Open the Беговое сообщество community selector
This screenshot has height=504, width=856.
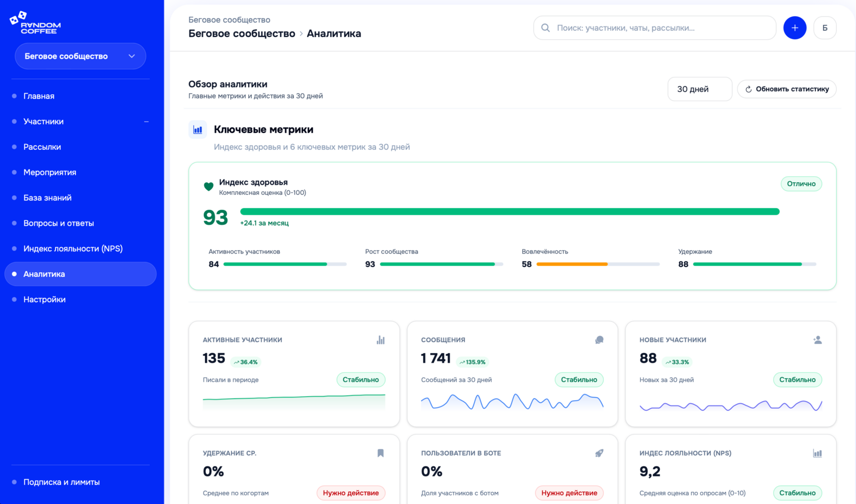(80, 56)
